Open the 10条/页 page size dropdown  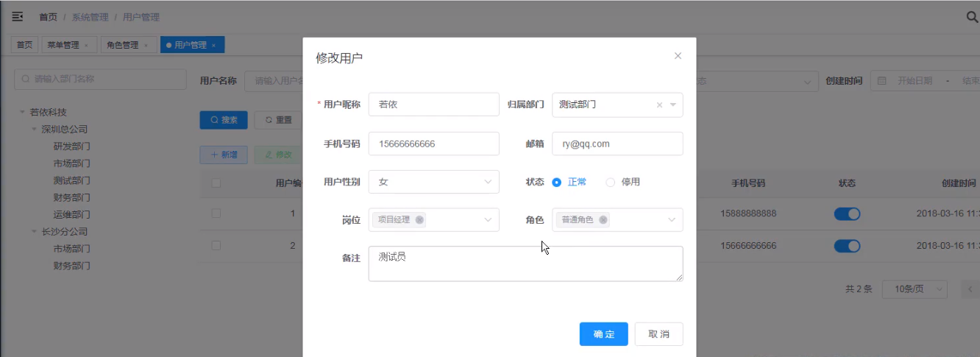tap(915, 289)
